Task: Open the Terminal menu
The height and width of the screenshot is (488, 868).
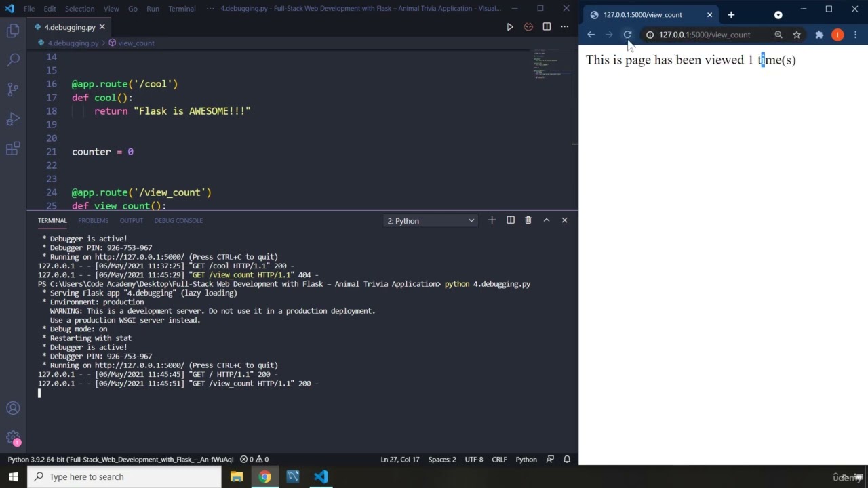Action: click(x=182, y=9)
